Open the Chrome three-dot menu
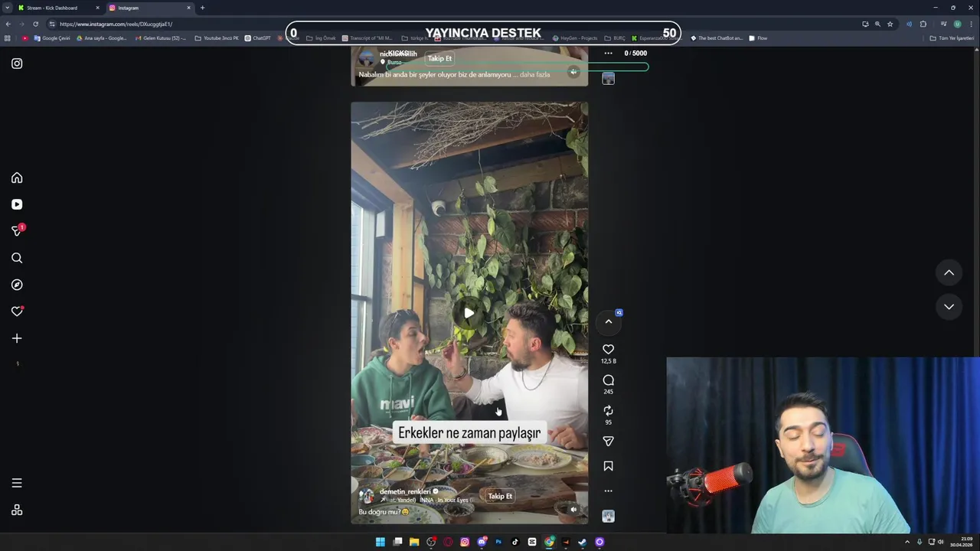 click(971, 24)
